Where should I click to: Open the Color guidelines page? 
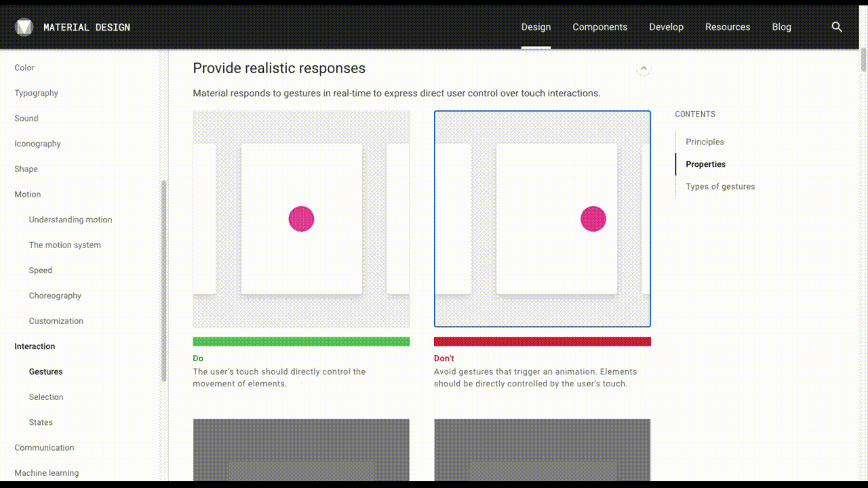[24, 68]
